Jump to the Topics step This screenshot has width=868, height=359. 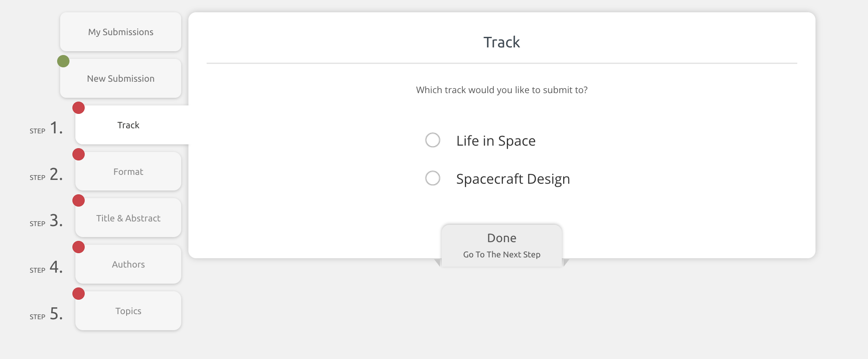(128, 311)
